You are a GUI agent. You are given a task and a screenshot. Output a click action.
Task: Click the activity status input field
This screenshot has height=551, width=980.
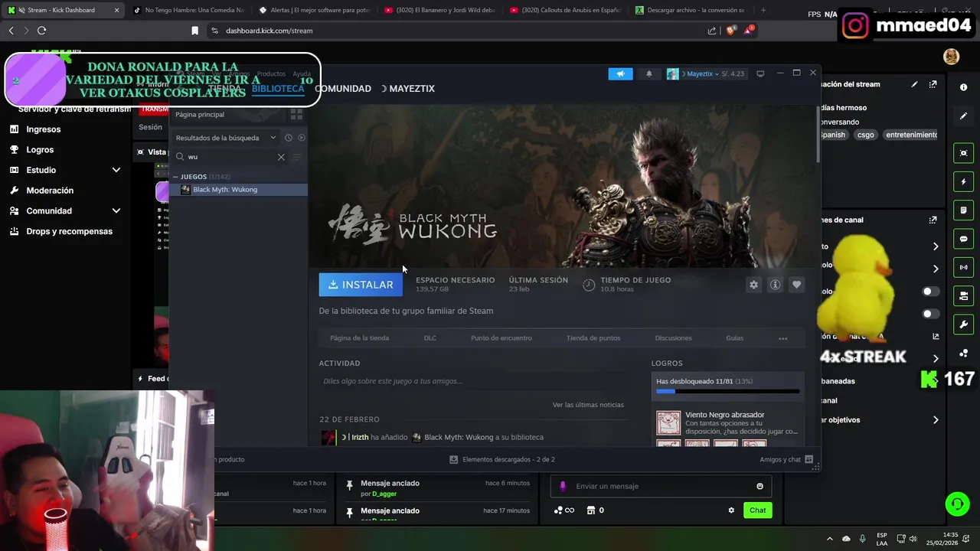click(x=475, y=381)
